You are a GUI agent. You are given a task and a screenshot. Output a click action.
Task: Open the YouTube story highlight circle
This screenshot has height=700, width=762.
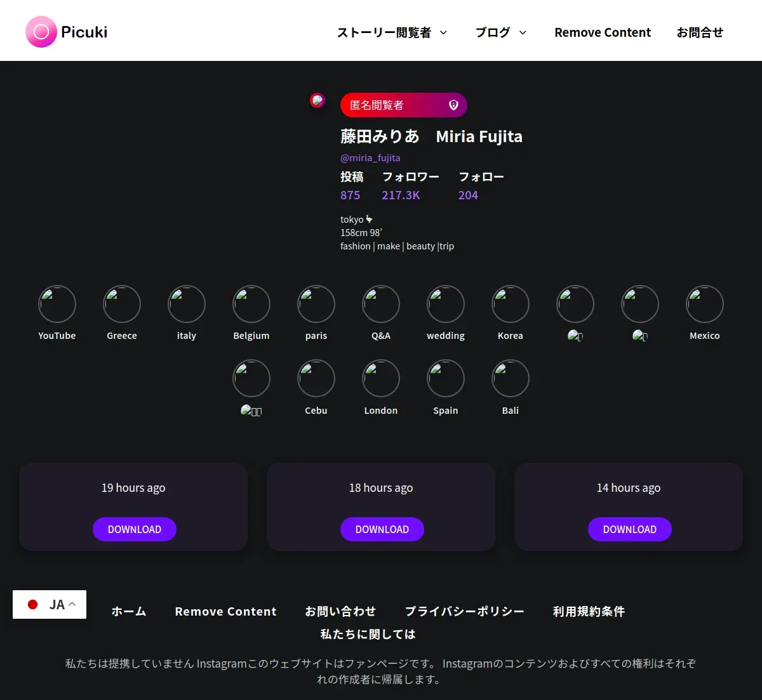(x=57, y=304)
